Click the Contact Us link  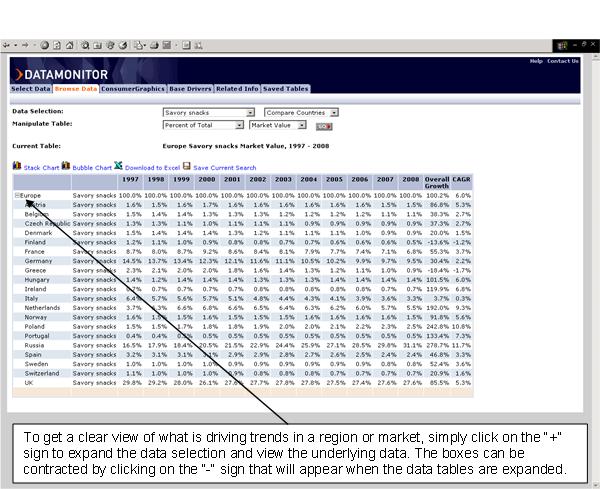[x=563, y=61]
